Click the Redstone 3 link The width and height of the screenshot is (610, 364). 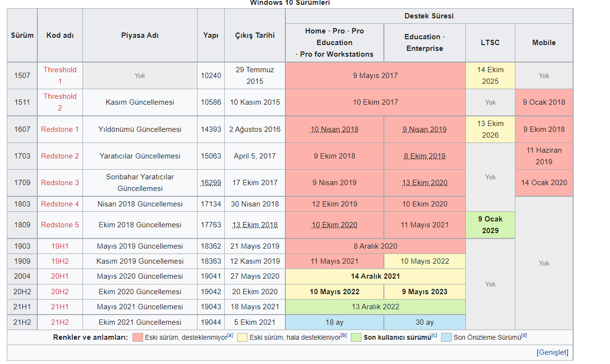point(60,183)
